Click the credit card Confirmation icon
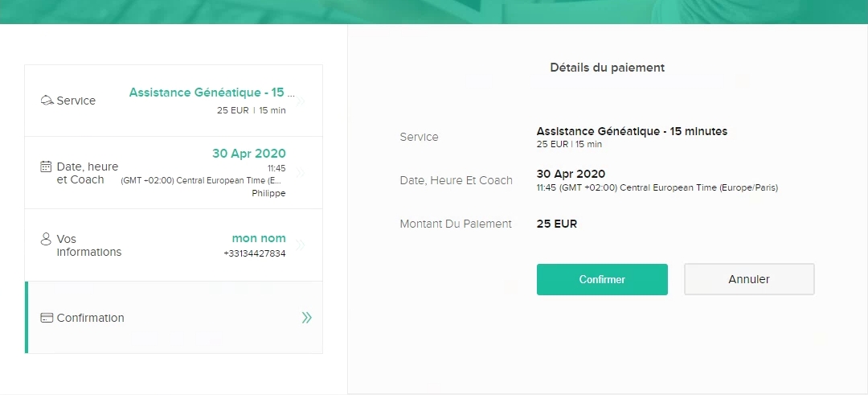 [47, 318]
